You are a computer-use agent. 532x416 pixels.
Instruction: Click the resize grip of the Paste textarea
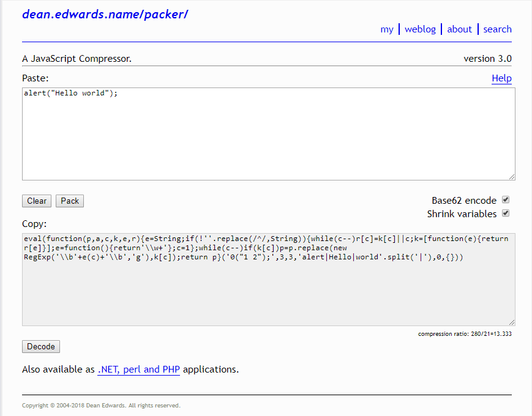(x=512, y=176)
